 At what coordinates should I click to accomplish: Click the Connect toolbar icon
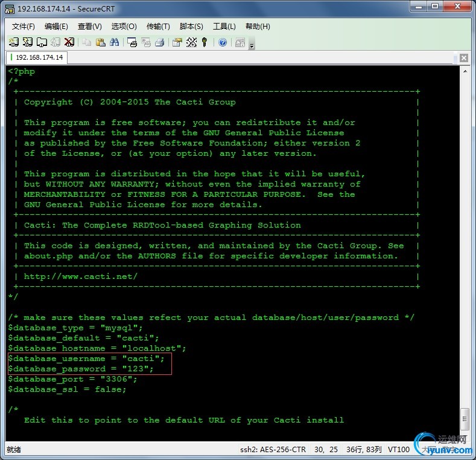point(14,42)
